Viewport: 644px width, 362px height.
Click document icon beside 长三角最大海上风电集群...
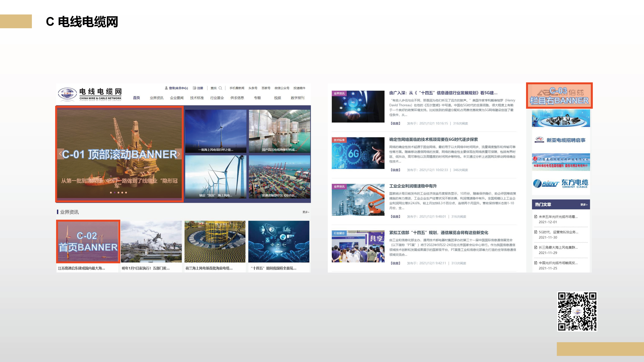point(536,247)
